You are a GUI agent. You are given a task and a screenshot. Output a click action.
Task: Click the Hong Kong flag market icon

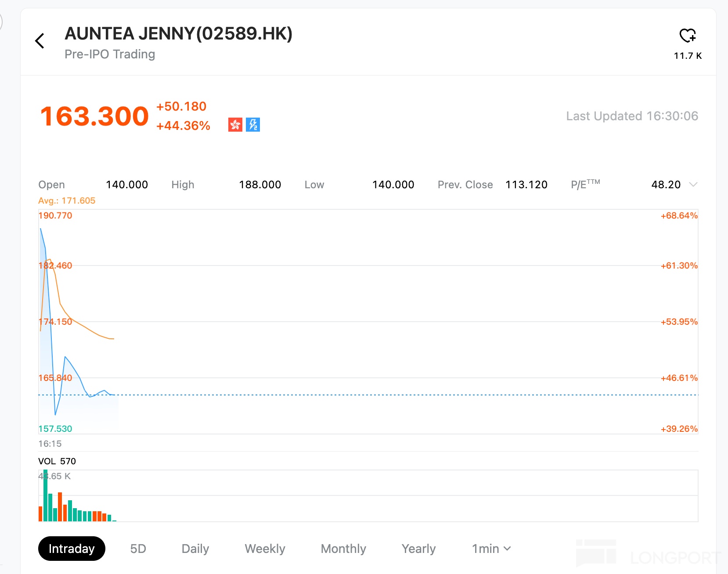(x=235, y=125)
